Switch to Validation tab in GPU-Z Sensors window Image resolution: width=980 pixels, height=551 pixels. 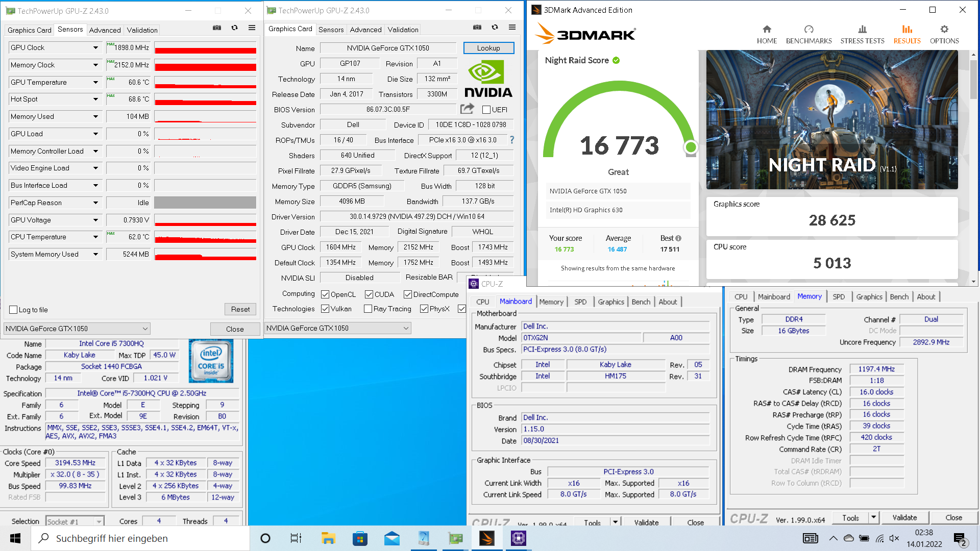[x=142, y=30]
